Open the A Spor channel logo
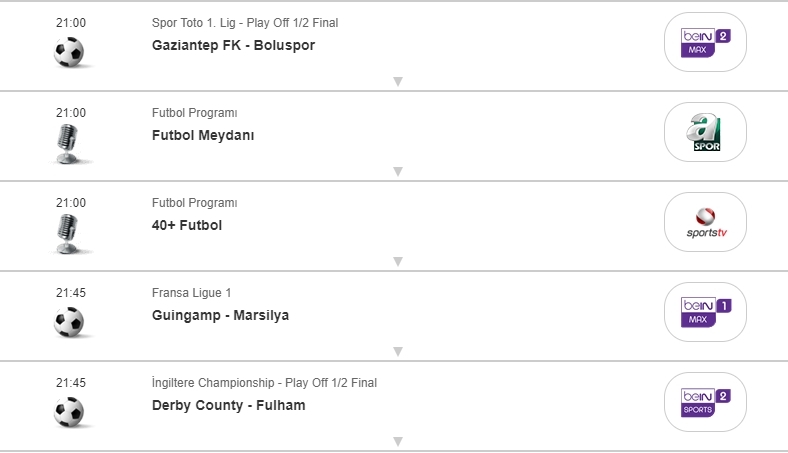Image resolution: width=788 pixels, height=453 pixels. point(705,132)
